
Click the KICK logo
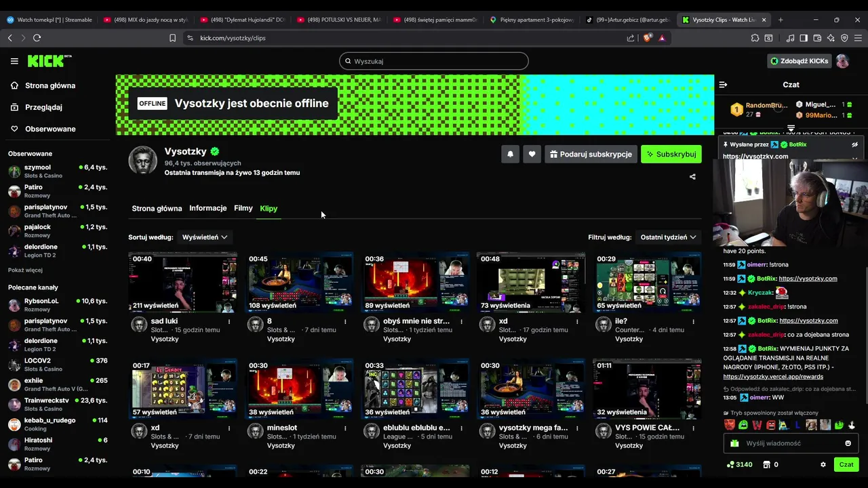point(50,61)
